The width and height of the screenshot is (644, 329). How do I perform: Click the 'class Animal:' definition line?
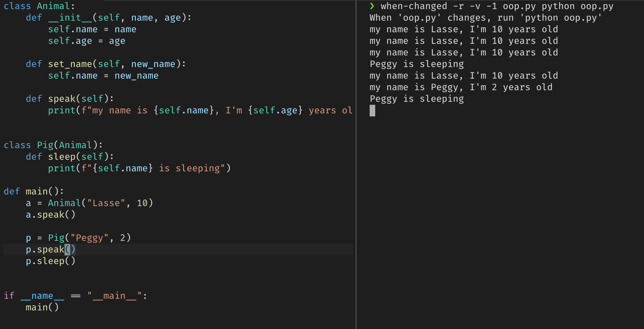coord(39,6)
